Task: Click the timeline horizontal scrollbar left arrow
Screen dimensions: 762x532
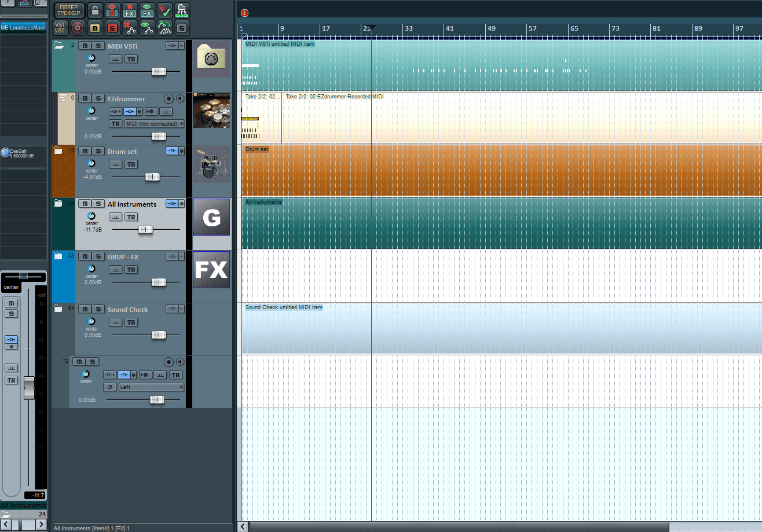Action: (x=244, y=527)
